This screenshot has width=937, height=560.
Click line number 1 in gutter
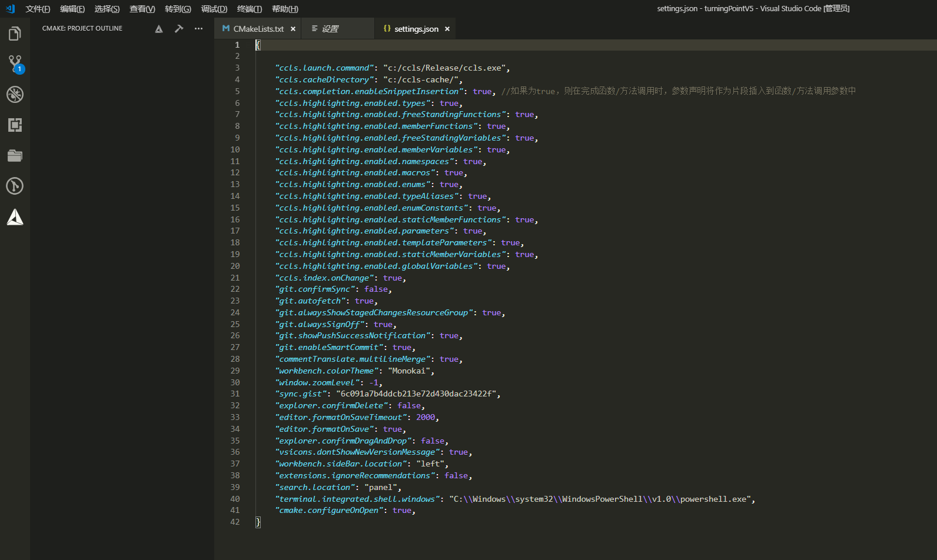(237, 45)
